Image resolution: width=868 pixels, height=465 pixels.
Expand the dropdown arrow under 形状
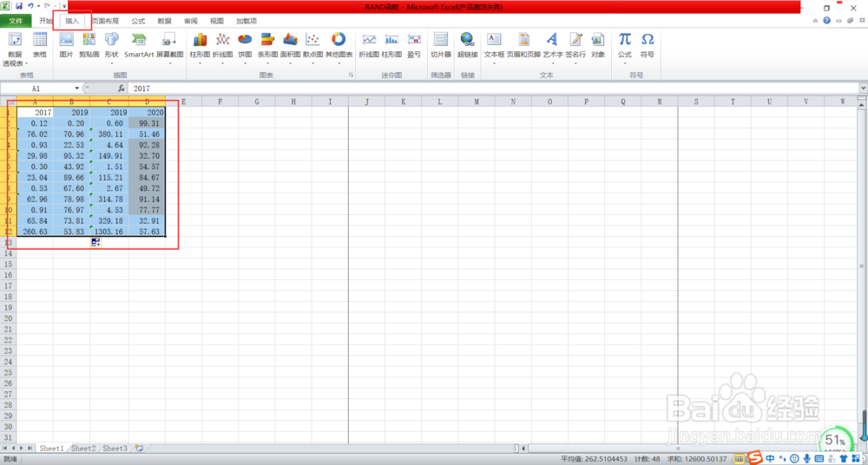pos(112,63)
